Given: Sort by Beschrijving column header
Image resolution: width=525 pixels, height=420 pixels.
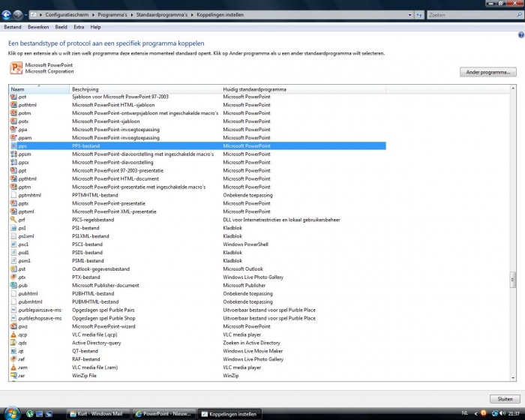Looking at the screenshot, I should point(145,89).
